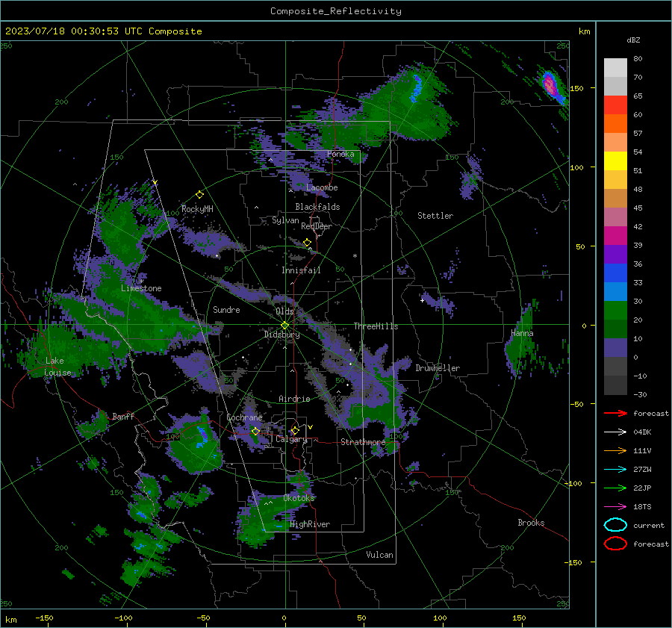Click the cyan 'current' ellipse icon
The image size is (672, 628).
615,525
